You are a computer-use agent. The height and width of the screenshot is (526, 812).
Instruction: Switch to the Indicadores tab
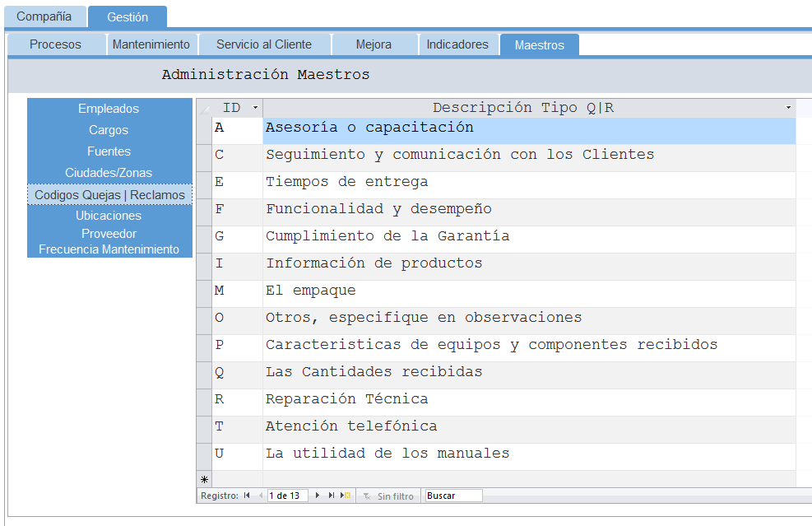(x=457, y=44)
